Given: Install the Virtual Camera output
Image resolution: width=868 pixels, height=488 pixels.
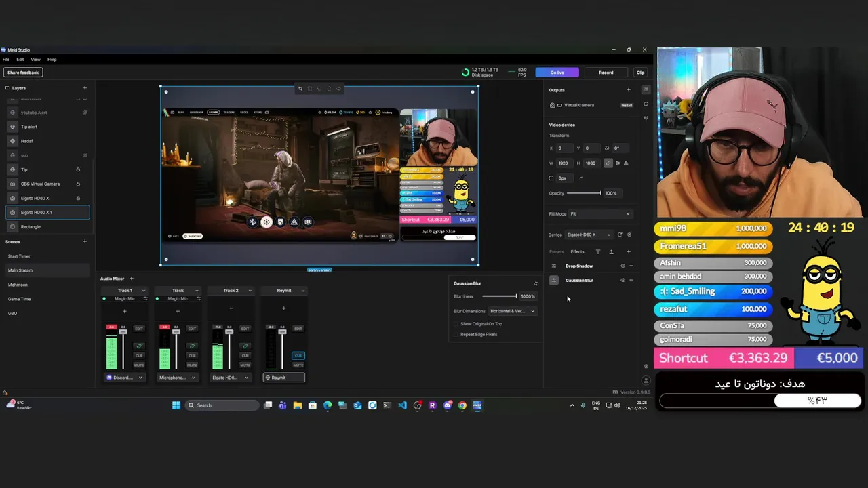Looking at the screenshot, I should click(x=627, y=105).
